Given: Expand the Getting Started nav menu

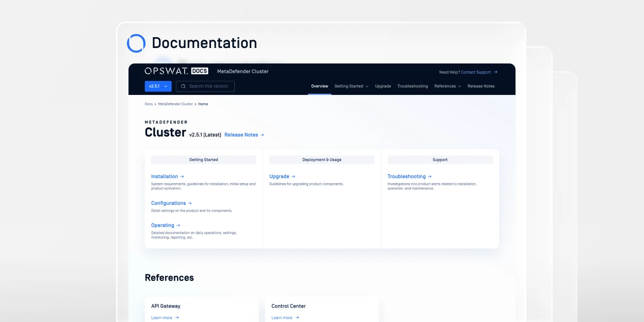Looking at the screenshot, I should [351, 86].
